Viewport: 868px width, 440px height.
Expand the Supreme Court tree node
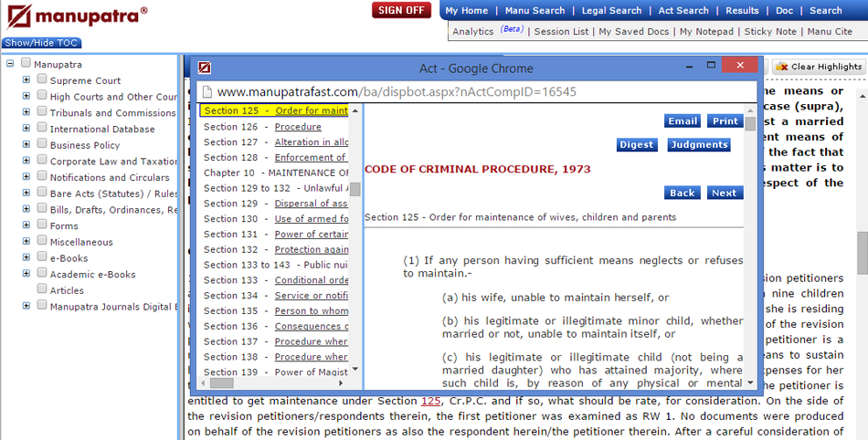26,79
